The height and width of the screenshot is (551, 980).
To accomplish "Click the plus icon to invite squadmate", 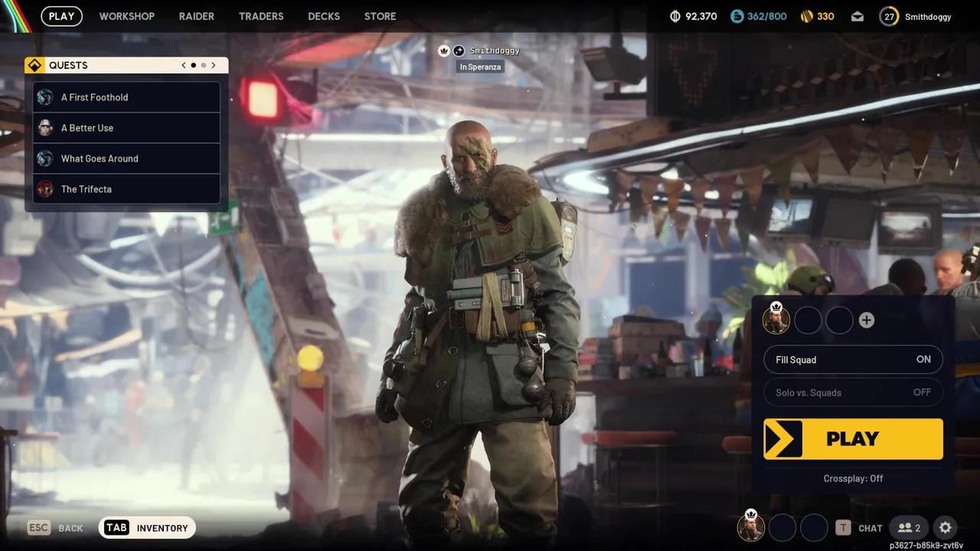I will (x=866, y=320).
